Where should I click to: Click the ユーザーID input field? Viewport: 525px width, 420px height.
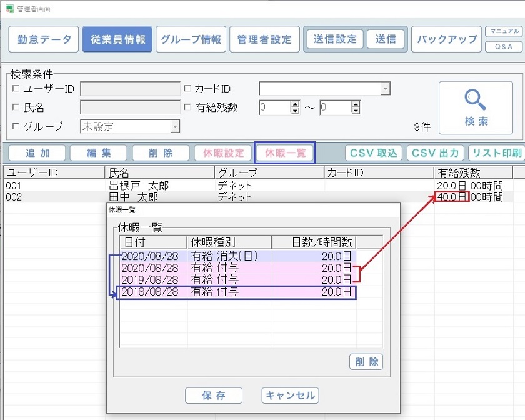click(130, 89)
